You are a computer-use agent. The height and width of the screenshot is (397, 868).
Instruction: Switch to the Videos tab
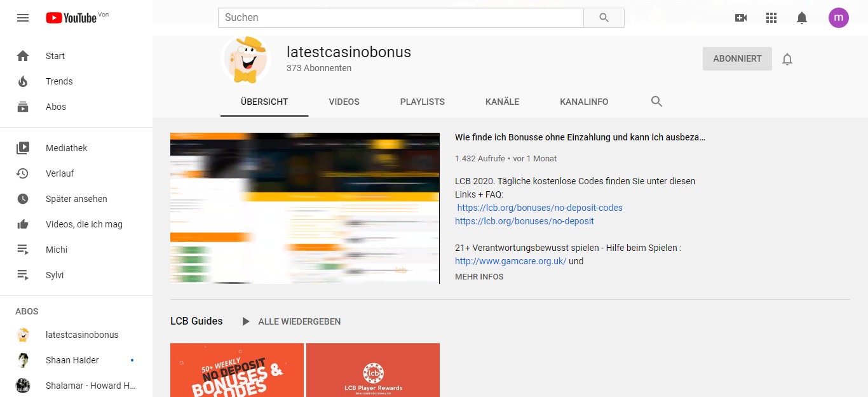coord(344,102)
